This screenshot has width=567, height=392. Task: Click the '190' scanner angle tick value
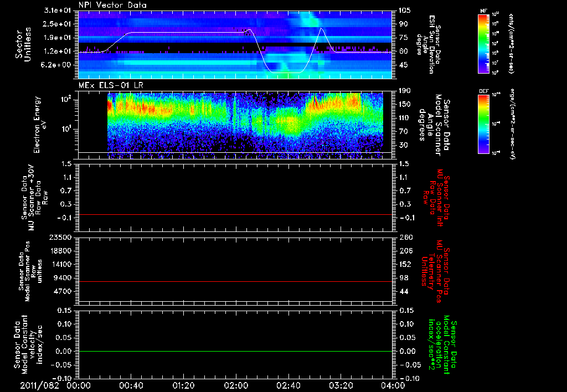point(405,91)
